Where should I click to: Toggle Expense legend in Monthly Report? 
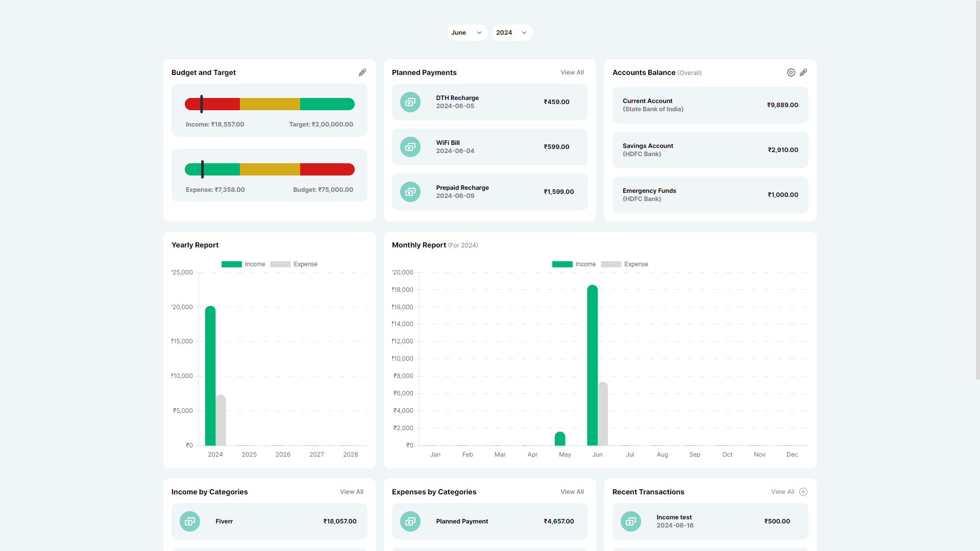pos(625,264)
